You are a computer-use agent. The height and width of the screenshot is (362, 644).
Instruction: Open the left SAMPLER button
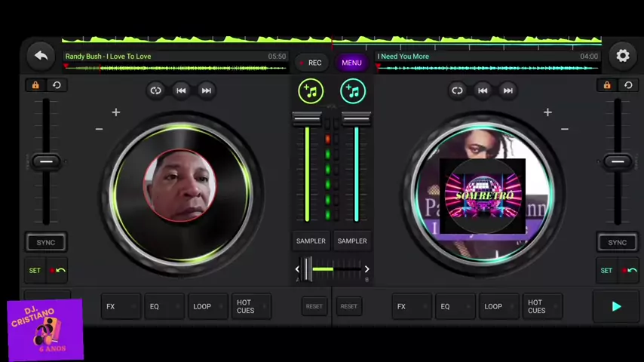click(311, 241)
